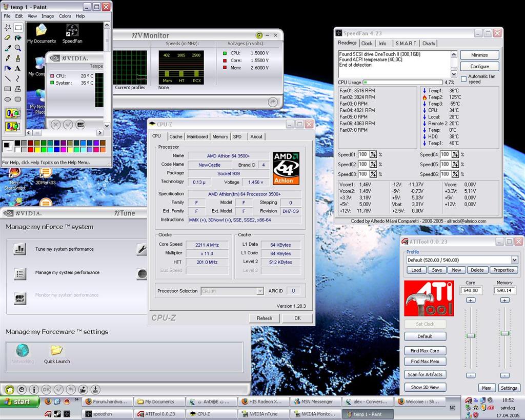Adjust the Speed02 spinner in SpeedFan

[373, 165]
